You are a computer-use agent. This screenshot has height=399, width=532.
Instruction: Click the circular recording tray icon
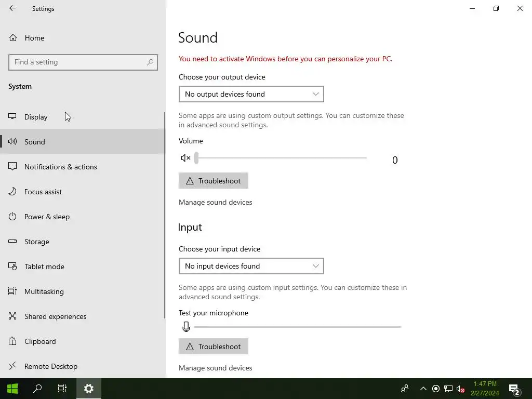pos(436,389)
